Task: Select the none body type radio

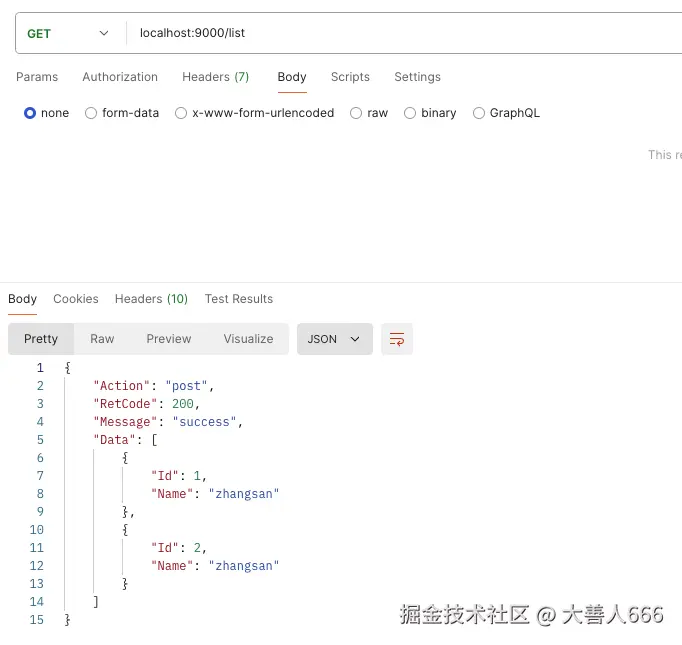Action: (x=30, y=113)
